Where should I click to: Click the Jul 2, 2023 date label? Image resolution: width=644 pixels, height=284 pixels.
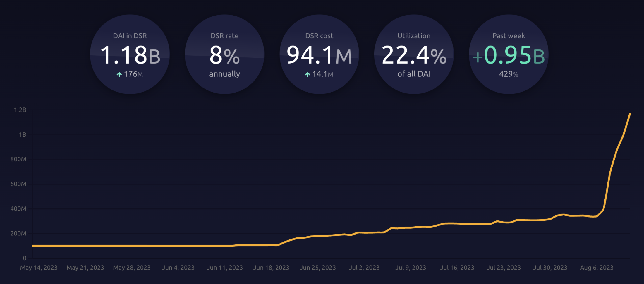[364, 268]
